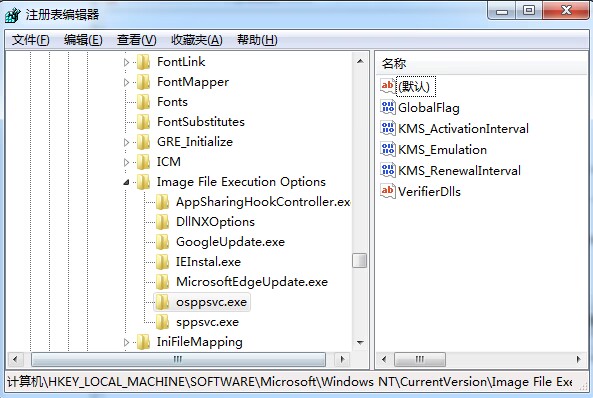Click tree pane scroll right arrow
Screen dimensions: 593x398
point(343,359)
